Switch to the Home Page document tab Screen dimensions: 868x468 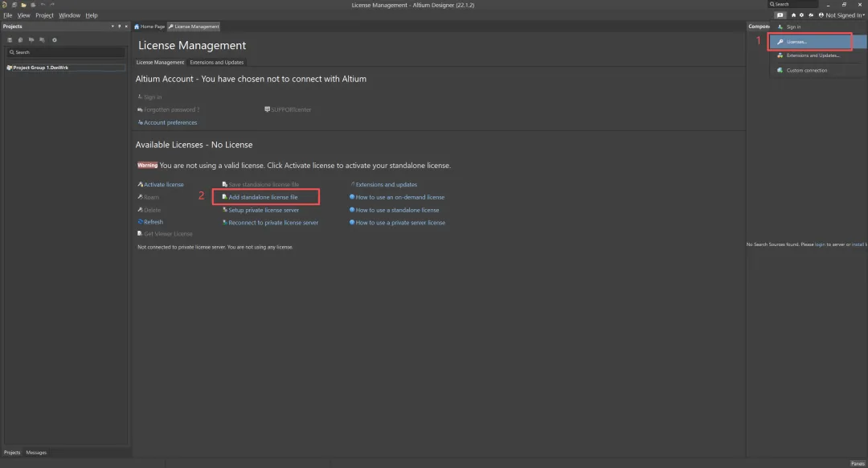point(149,27)
